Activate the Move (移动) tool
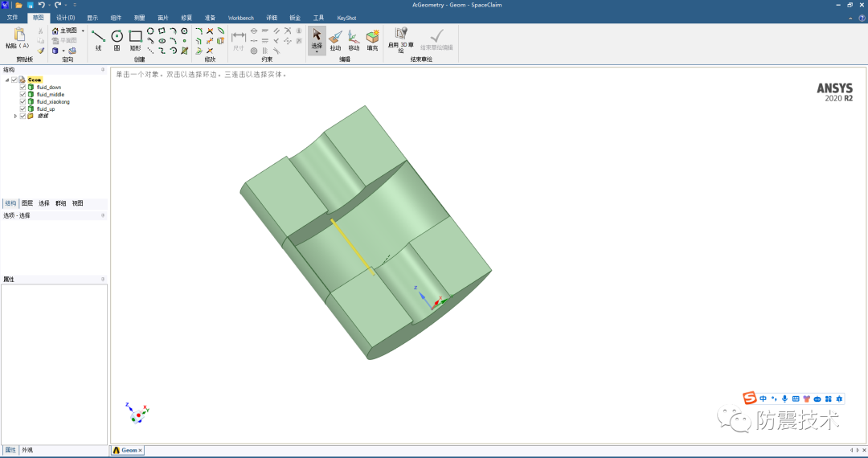 click(354, 40)
